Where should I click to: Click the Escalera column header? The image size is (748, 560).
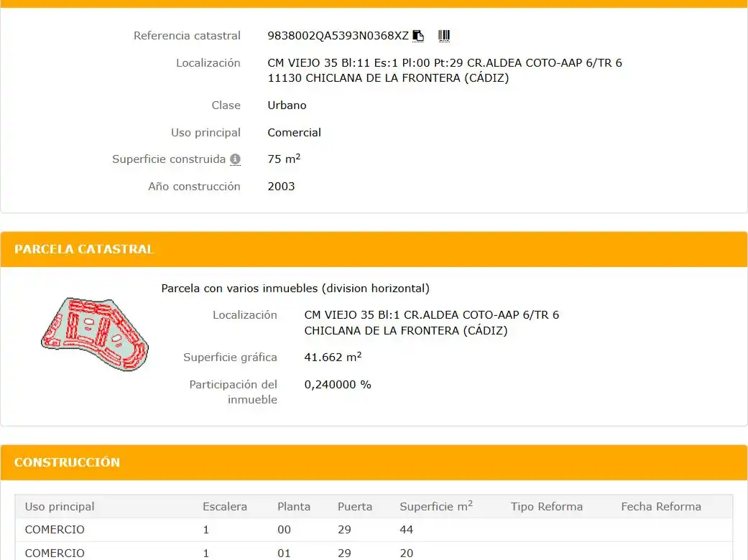tap(225, 507)
